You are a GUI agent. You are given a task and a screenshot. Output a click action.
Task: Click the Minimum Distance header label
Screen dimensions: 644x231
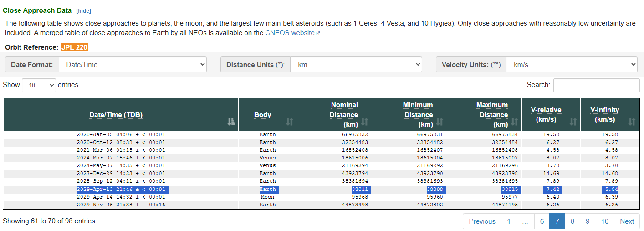point(418,114)
